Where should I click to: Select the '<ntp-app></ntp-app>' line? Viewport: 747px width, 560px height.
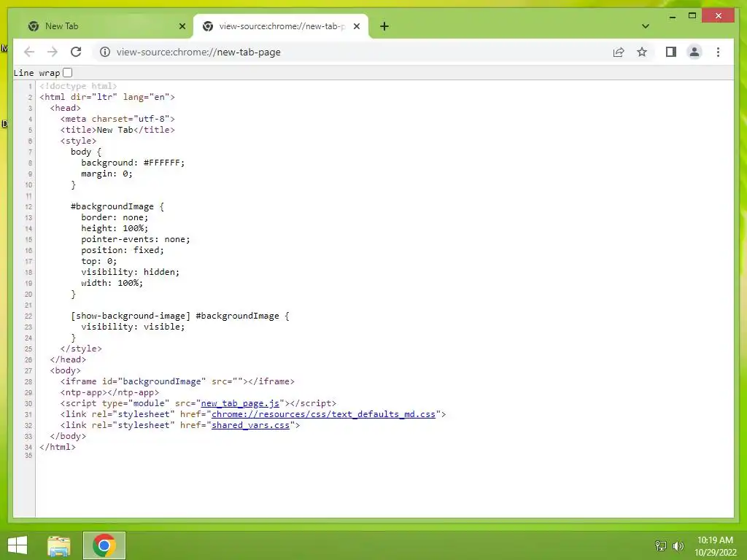click(x=109, y=392)
